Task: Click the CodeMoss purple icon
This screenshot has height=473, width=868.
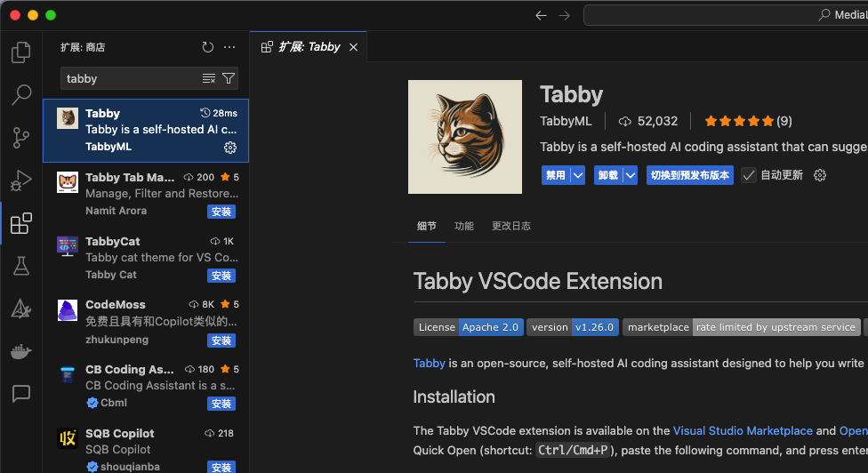Action: click(68, 309)
